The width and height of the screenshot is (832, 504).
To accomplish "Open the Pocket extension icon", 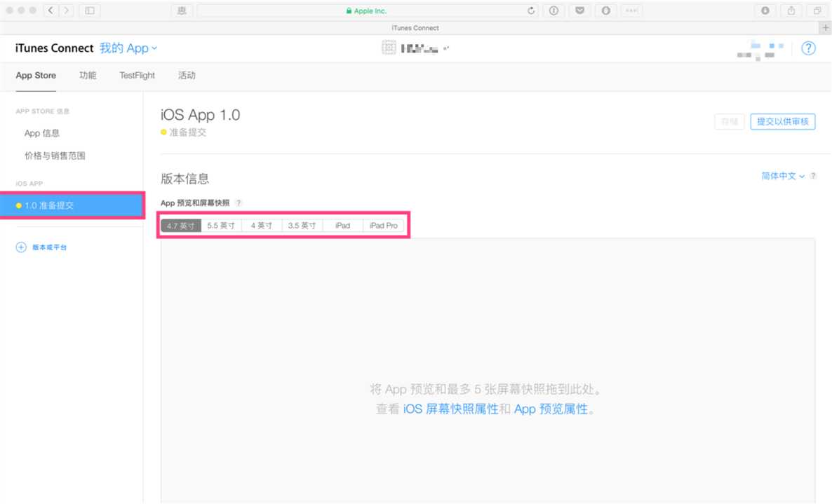I will coord(580,11).
